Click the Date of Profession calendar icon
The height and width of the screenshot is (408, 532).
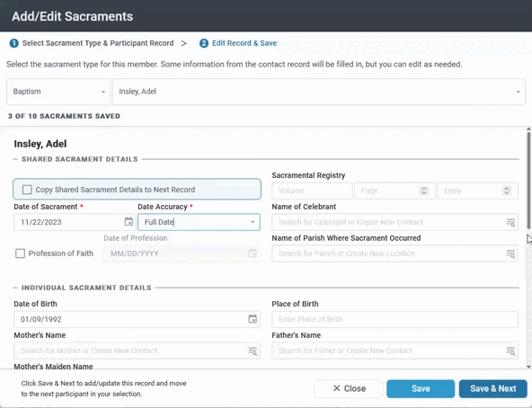point(253,253)
